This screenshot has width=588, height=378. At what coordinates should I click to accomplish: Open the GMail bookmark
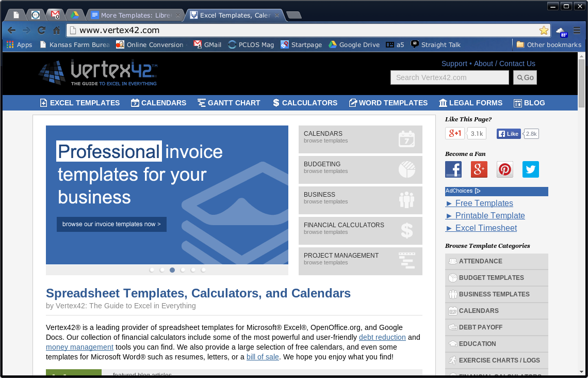[207, 45]
